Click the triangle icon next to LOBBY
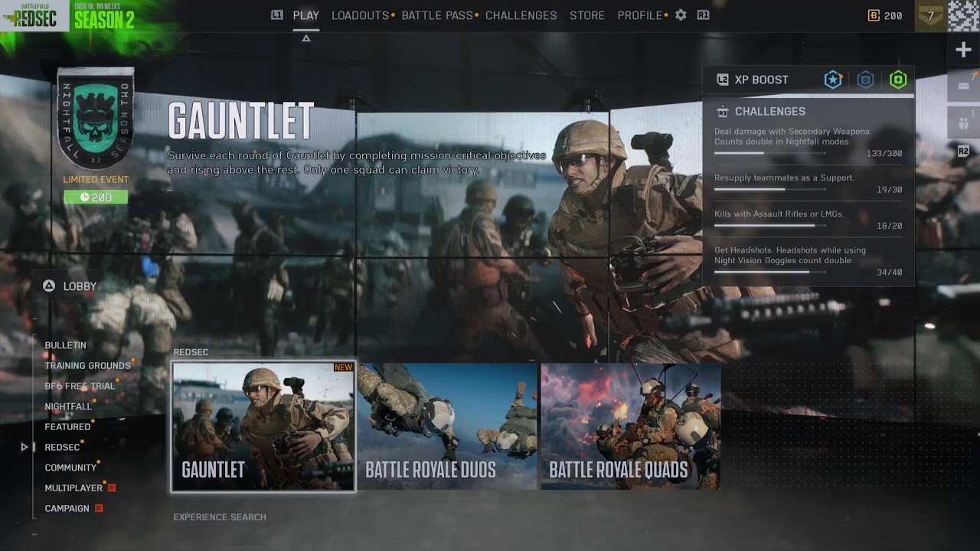 (49, 285)
